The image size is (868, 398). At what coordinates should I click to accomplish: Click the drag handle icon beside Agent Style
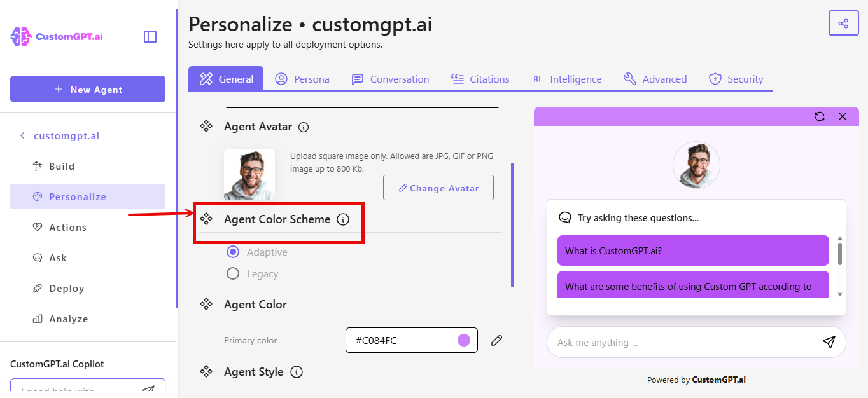[206, 371]
